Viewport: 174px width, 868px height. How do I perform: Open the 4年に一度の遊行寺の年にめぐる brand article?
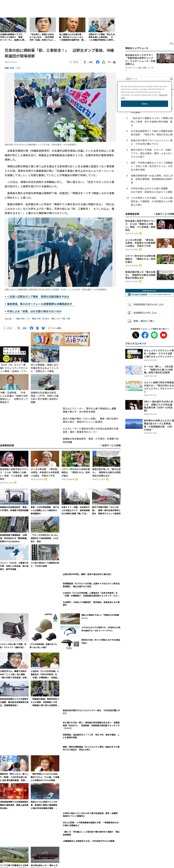point(159,406)
